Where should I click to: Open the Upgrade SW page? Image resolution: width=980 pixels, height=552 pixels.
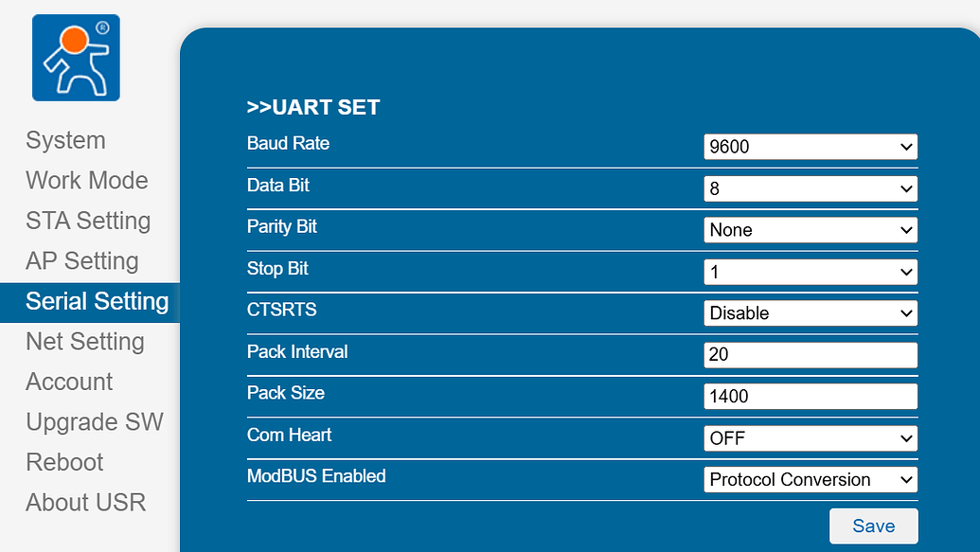pos(95,422)
